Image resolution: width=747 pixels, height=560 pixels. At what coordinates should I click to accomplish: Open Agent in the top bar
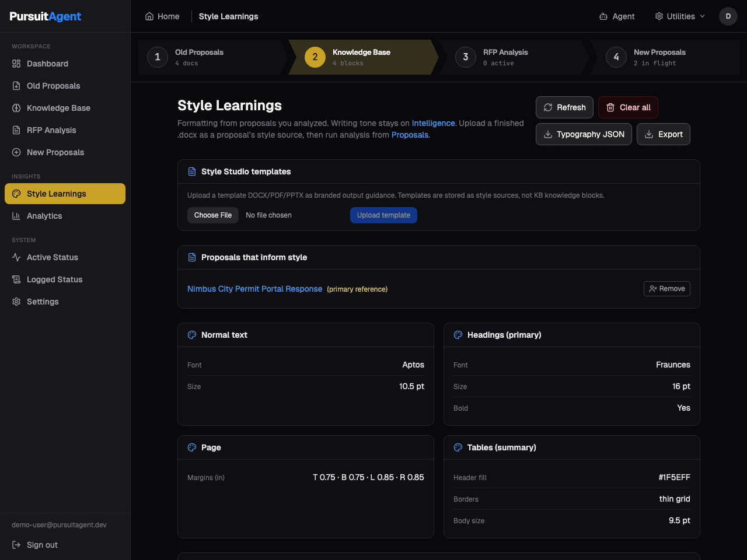(617, 16)
